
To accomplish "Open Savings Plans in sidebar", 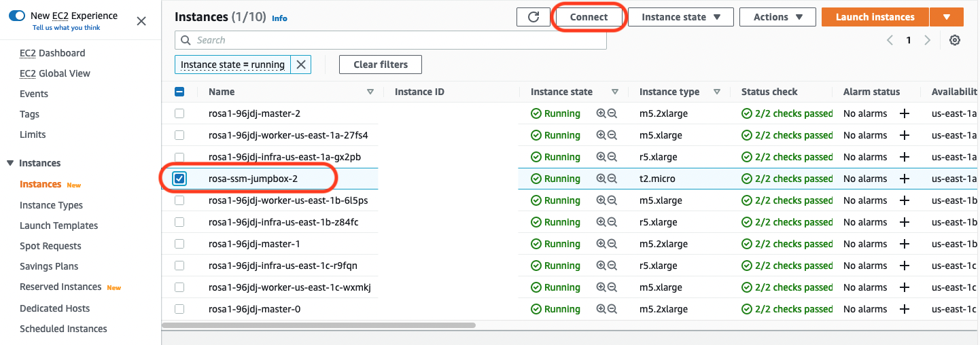I will coord(49,266).
